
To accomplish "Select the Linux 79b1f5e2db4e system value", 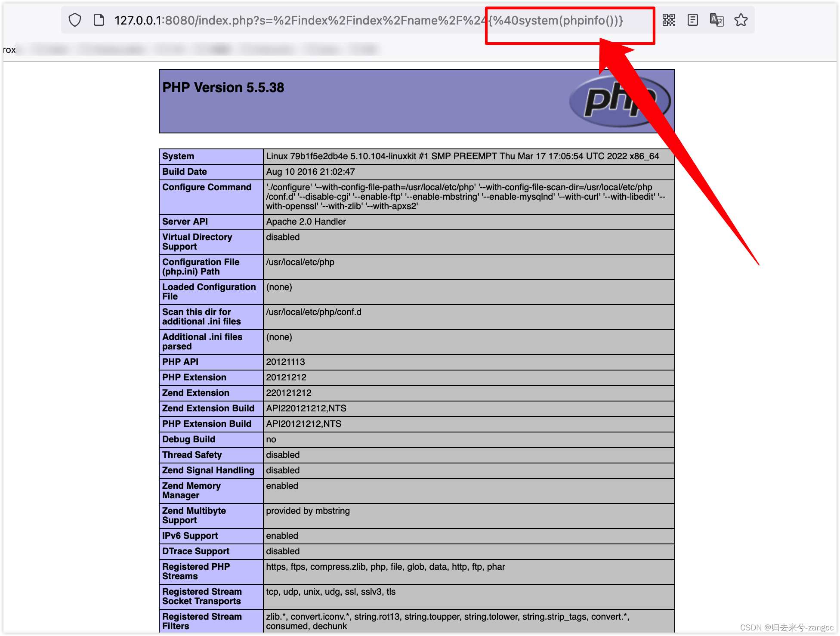I will [x=463, y=156].
